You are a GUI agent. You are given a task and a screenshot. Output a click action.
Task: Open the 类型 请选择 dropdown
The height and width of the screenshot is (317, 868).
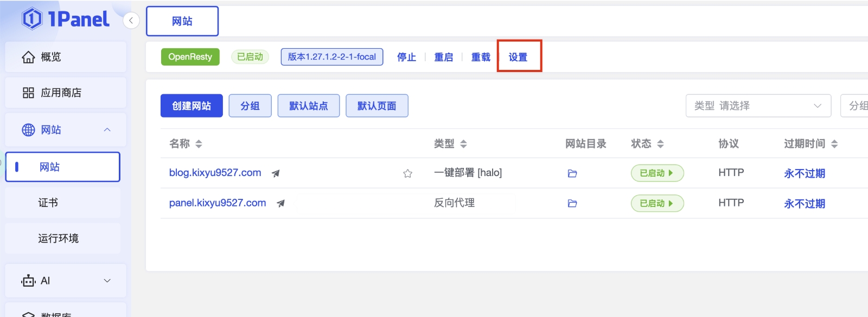[758, 106]
